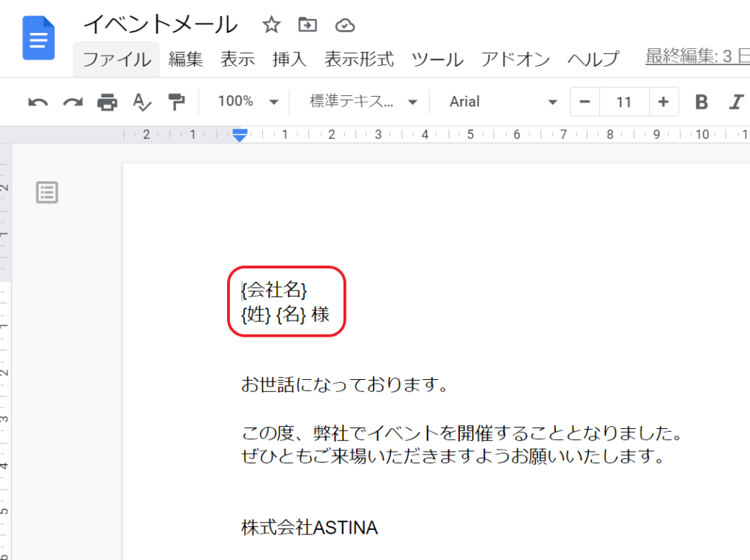
Task: Show the document outline icon
Action: [47, 193]
